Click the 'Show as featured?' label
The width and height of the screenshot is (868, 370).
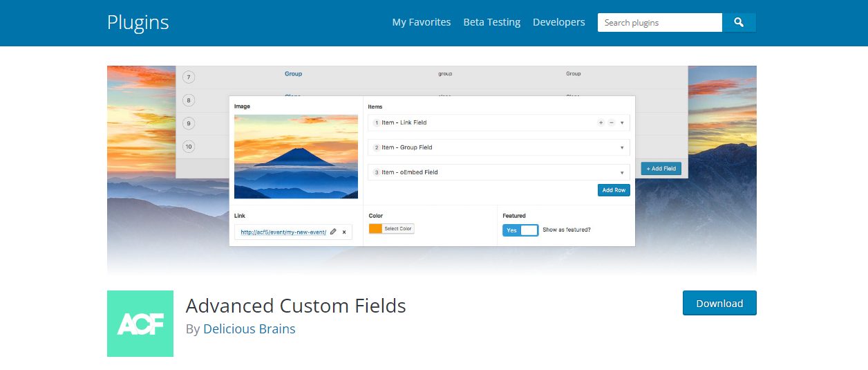pyautogui.click(x=567, y=230)
